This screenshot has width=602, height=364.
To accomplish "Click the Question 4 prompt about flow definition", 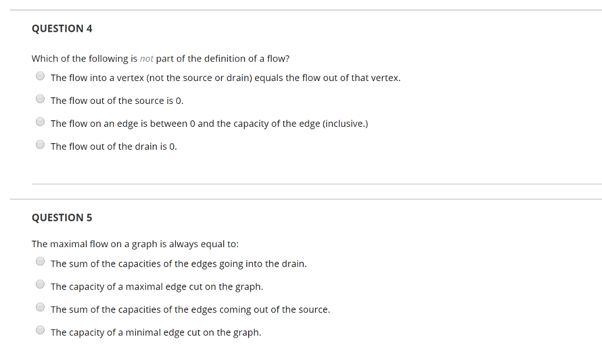I will pos(160,58).
